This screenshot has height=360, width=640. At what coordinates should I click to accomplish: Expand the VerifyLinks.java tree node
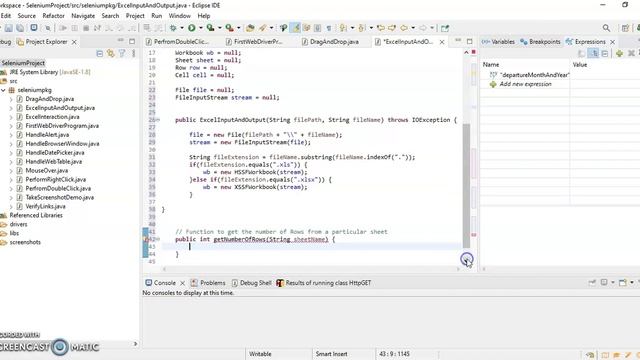coord(11,207)
